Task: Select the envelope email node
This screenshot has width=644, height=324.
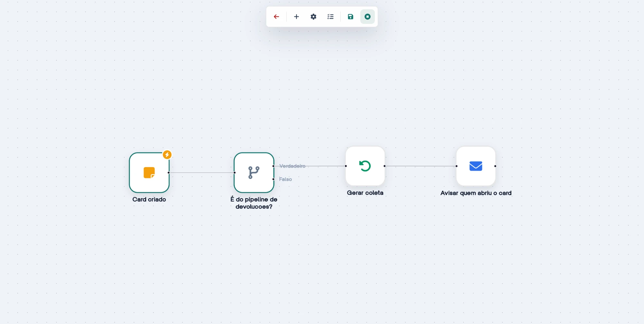Action: pos(476,166)
